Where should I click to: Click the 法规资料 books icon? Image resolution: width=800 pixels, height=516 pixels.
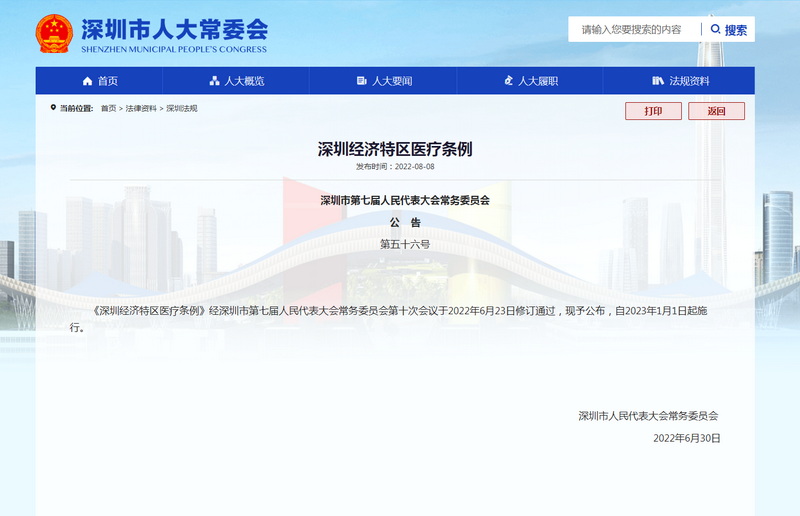click(657, 81)
